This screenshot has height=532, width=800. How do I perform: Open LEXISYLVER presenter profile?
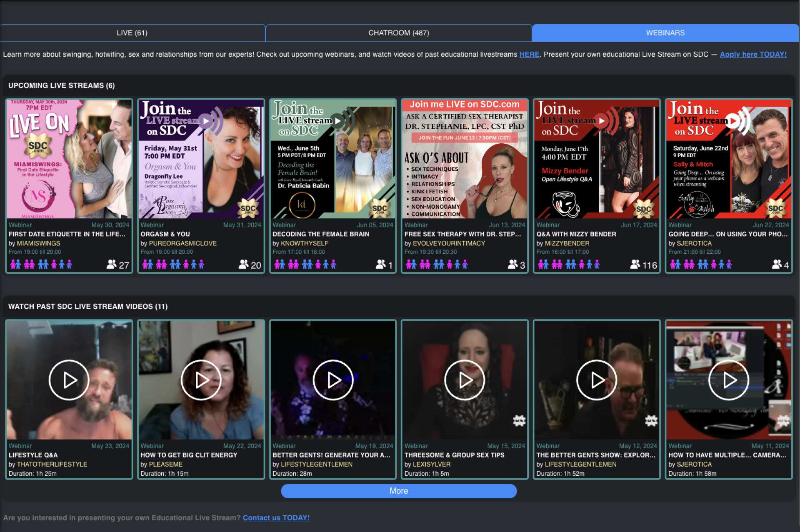point(432,464)
